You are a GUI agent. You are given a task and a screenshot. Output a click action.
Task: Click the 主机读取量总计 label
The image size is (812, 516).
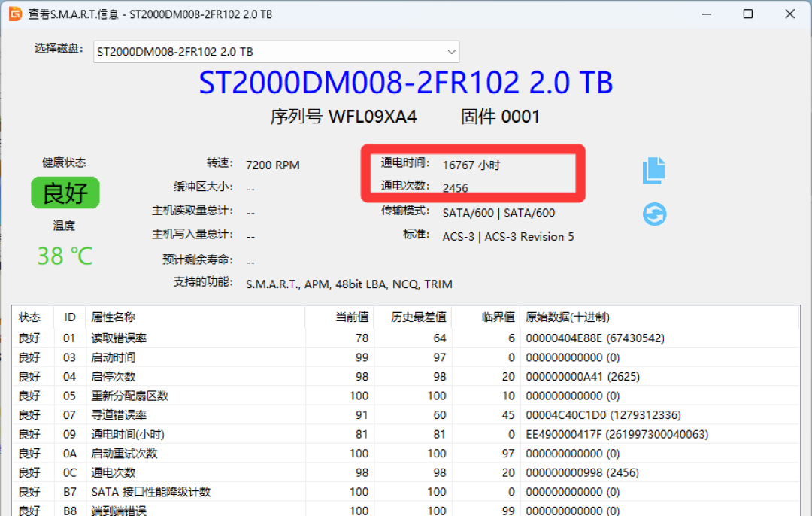[x=192, y=211]
